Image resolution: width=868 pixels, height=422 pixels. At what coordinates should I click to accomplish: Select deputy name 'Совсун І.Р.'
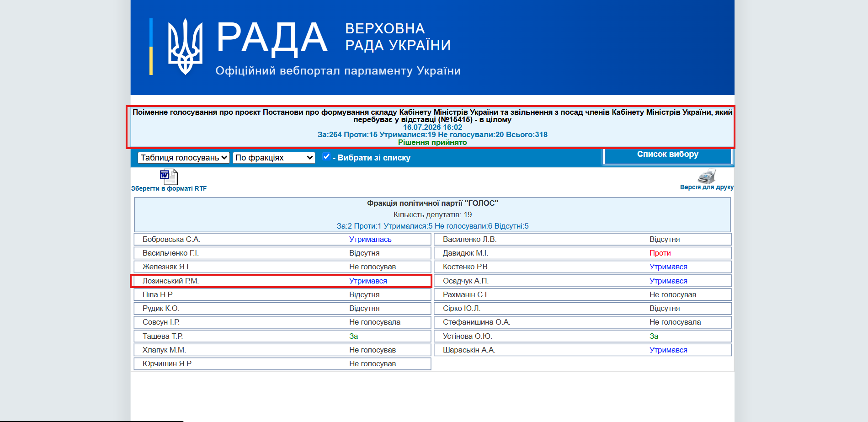(161, 322)
